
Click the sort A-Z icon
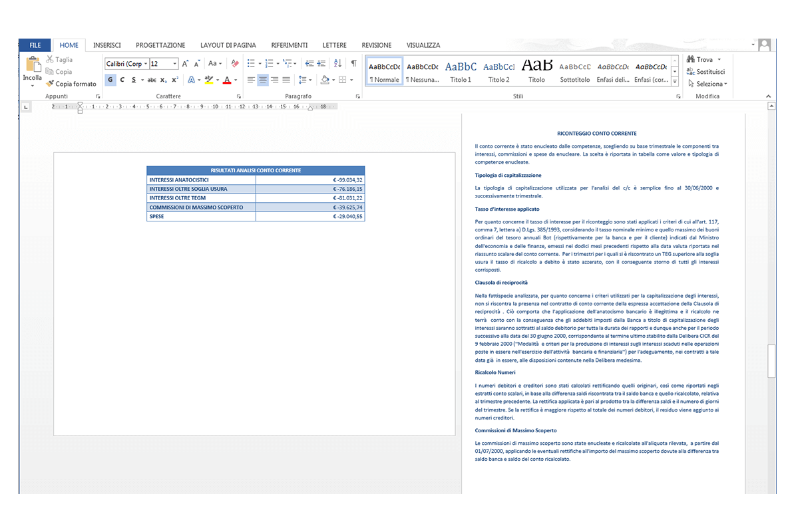pos(337,63)
